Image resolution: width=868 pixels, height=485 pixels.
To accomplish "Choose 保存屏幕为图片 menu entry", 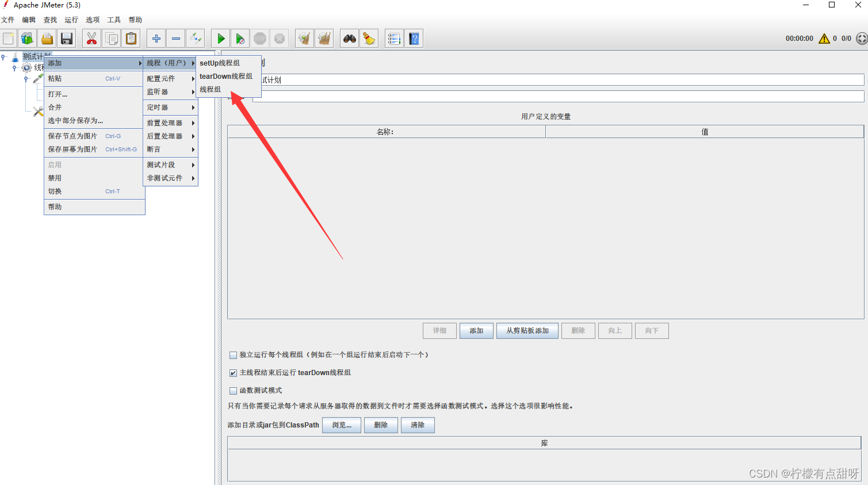I will (94, 150).
